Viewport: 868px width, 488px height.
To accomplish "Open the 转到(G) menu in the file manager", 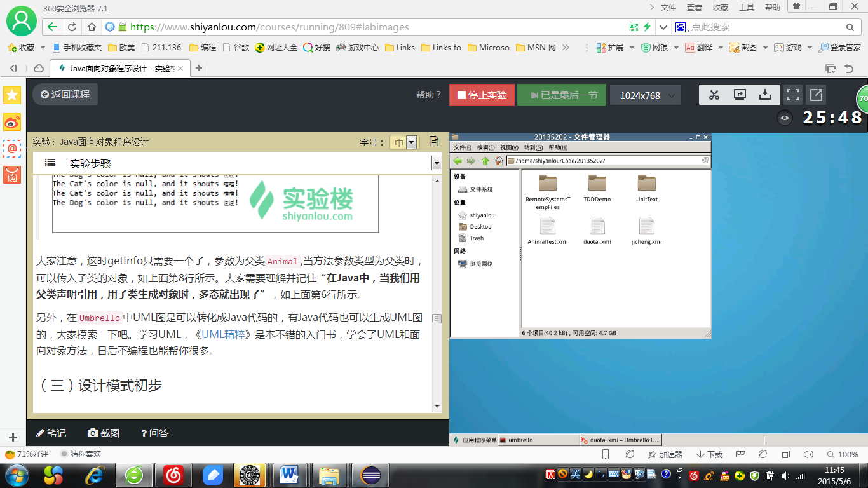I will pos(533,147).
